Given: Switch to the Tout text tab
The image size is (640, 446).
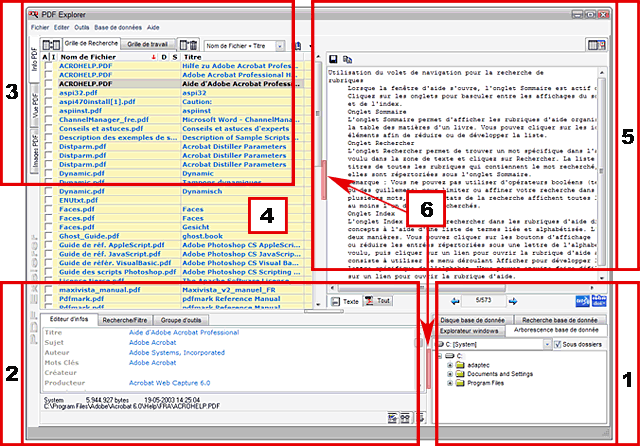Looking at the screenshot, I should point(378,301).
